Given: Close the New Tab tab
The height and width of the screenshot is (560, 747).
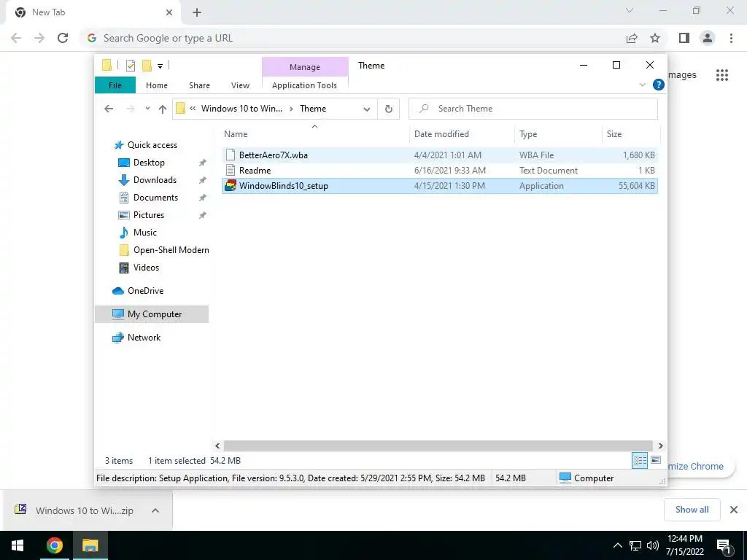Looking at the screenshot, I should (169, 12).
